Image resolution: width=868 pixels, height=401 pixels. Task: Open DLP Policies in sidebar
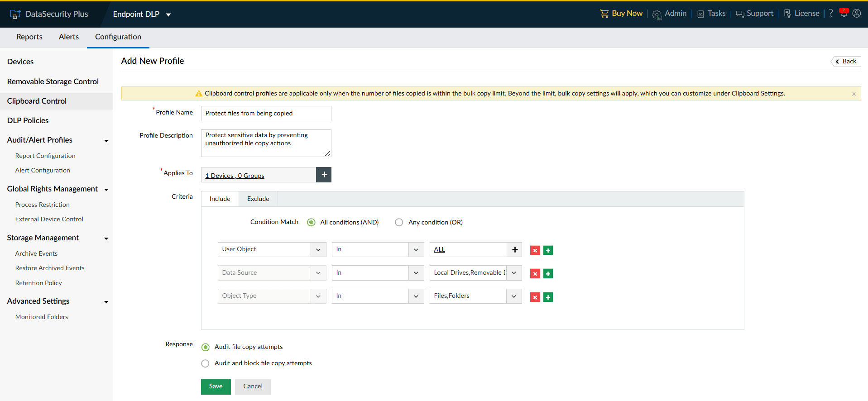pyautogui.click(x=28, y=120)
